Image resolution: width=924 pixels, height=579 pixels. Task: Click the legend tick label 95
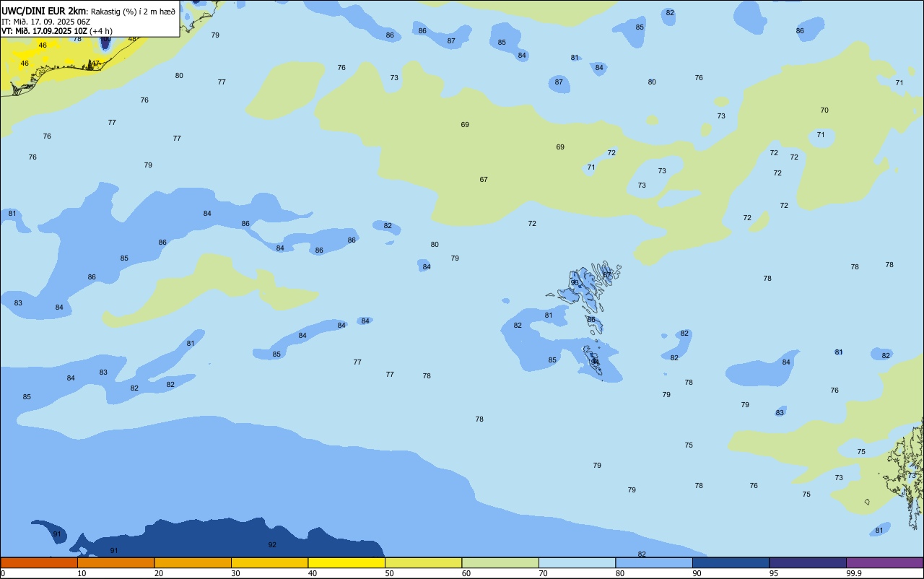[x=774, y=573]
